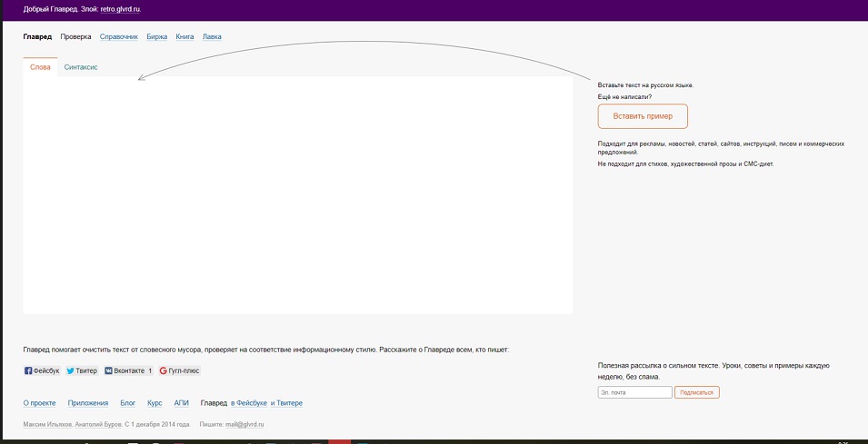Open the retro.glvrd.ru link
This screenshot has width=868, height=444.
click(120, 9)
